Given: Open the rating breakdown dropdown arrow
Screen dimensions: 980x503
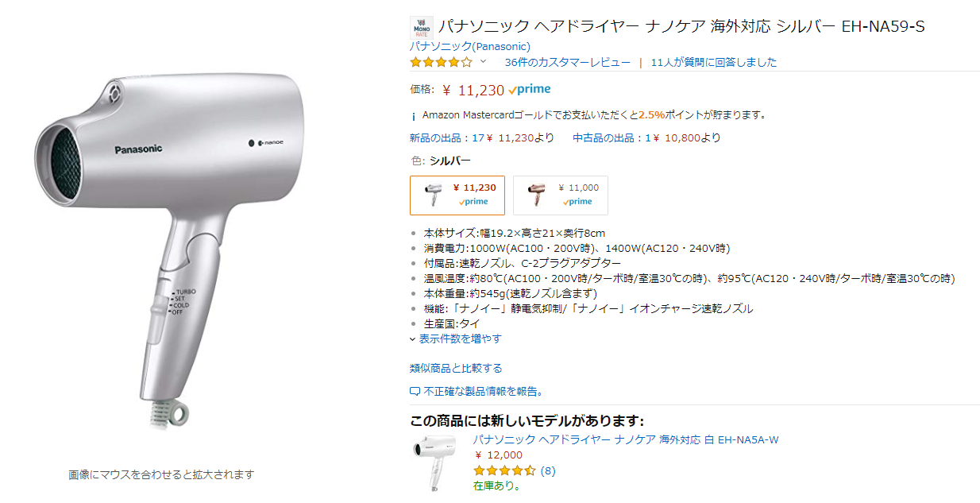Looking at the screenshot, I should pos(482,62).
